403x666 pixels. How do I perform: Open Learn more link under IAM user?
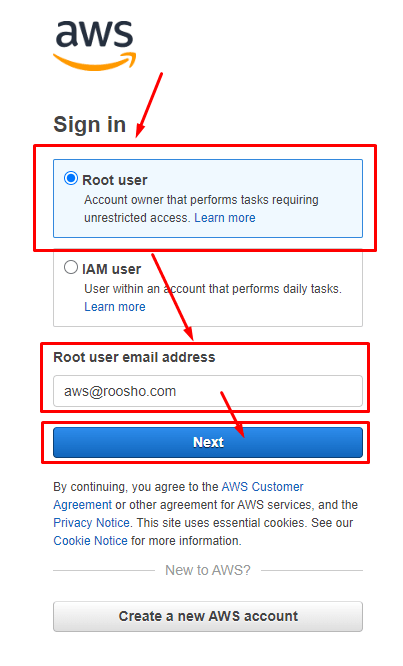click(115, 307)
